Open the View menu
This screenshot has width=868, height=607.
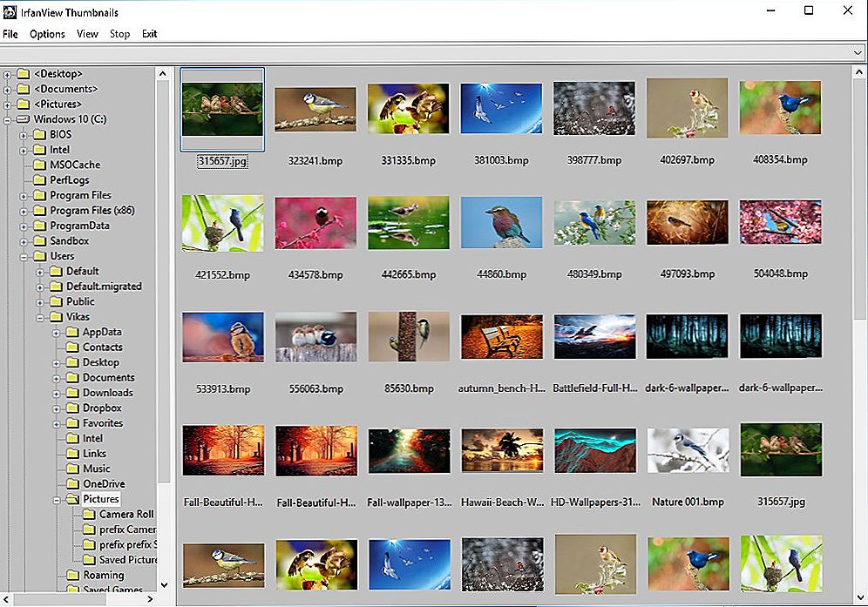(87, 34)
